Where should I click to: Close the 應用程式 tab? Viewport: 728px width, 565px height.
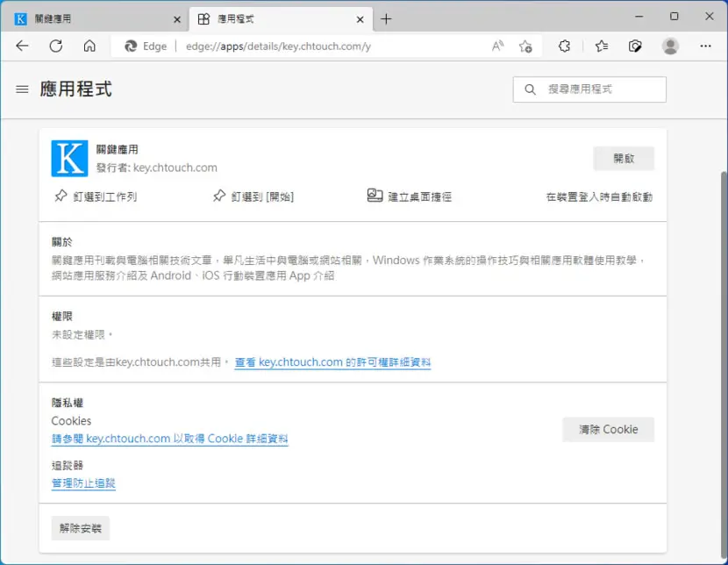[360, 19]
